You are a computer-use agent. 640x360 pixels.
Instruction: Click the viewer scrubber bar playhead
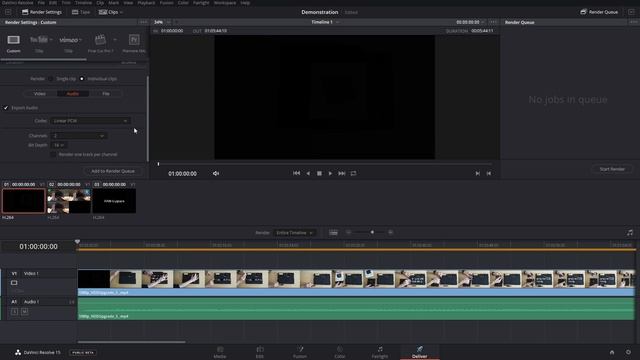[158, 164]
